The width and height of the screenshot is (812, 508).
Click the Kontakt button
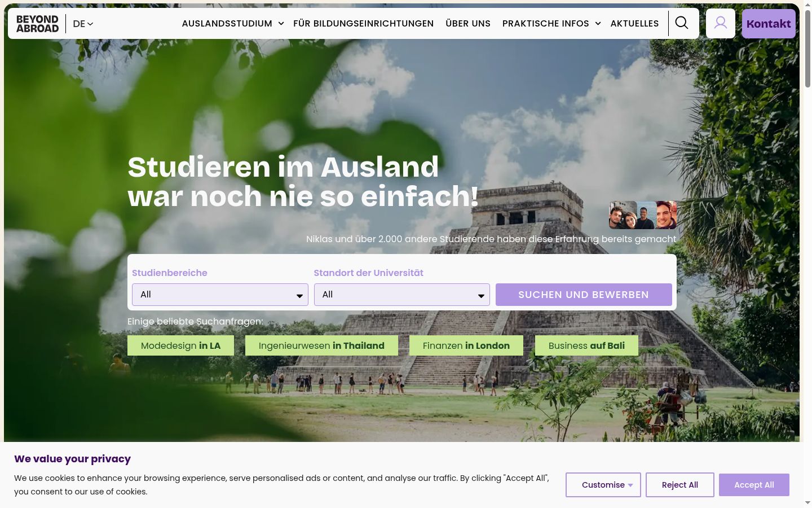(769, 24)
